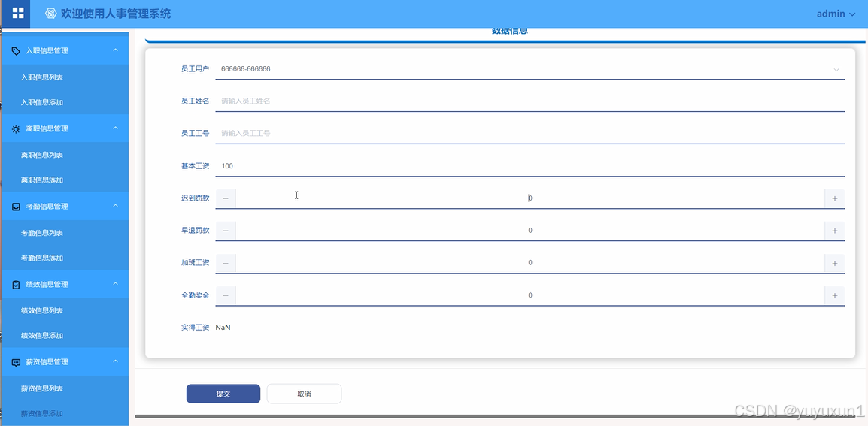Open 绩效信息添加 menu item
Screen dimensions: 868x426
click(42, 335)
